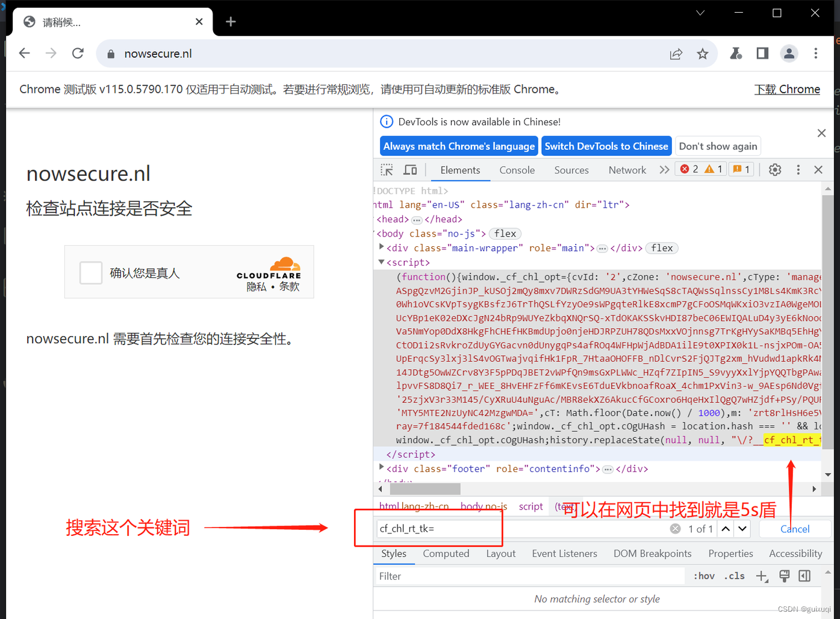840x619 pixels.
Task: Open the tab search chevron in title bar
Action: pos(700,13)
